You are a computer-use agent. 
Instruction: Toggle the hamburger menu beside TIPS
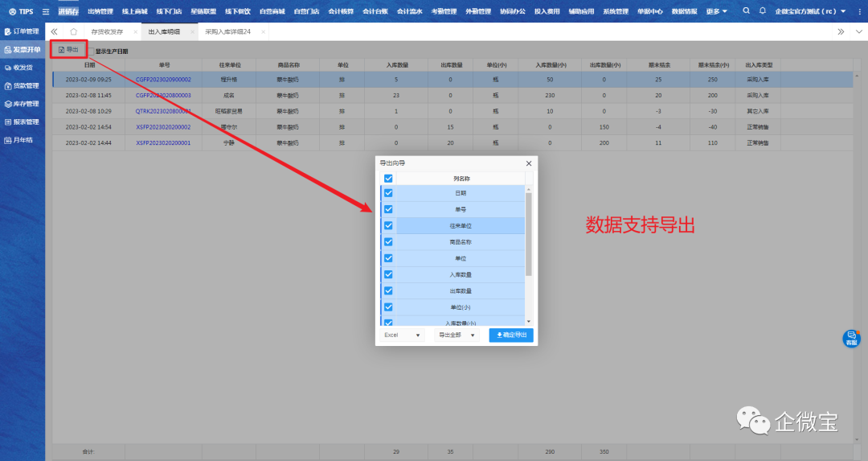tap(45, 11)
